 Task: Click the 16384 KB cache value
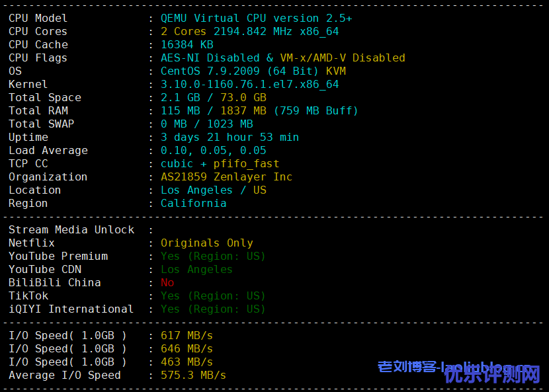[x=187, y=45]
